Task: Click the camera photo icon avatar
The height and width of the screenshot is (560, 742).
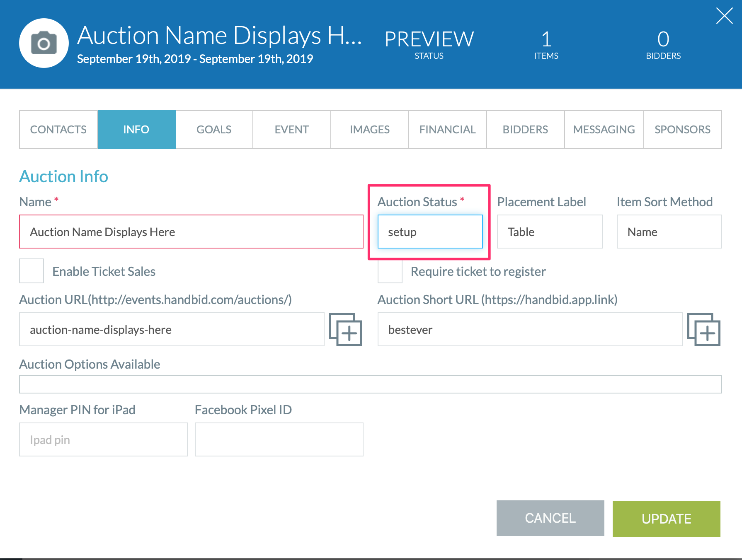Action: click(44, 42)
